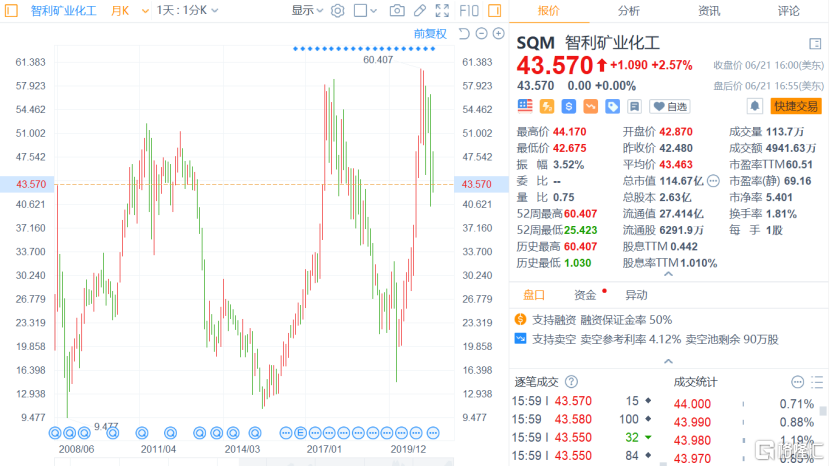Collapse quote details with the chevron under 股息率TTM
Viewport: 830px width, 467px height.
[669, 274]
